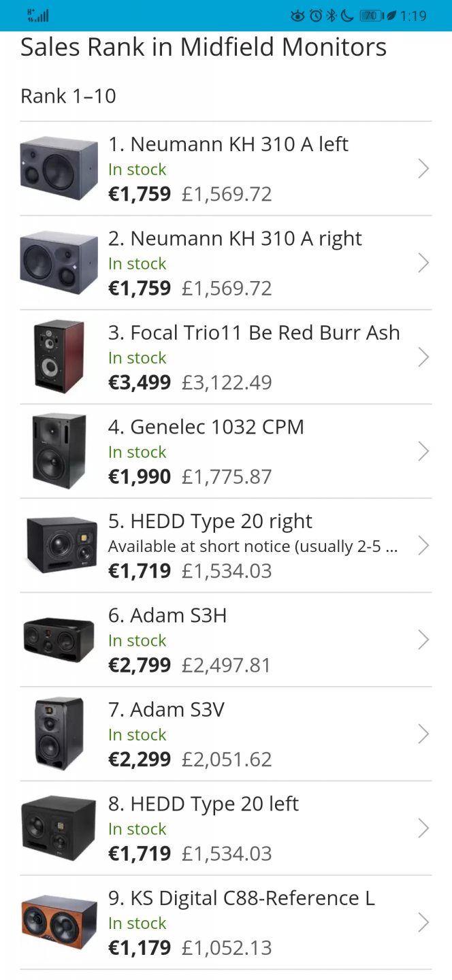Open the Focal Trio11 Be product image

click(59, 357)
